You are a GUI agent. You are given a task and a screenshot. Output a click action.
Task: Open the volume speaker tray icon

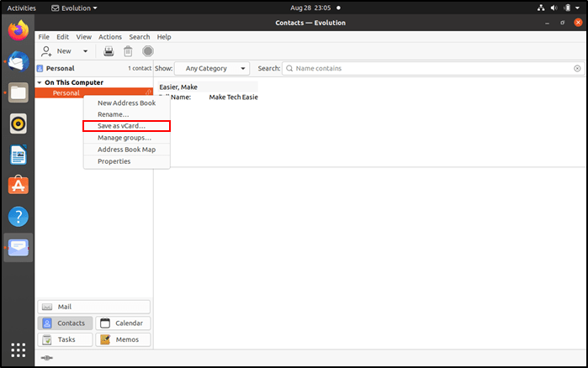tap(554, 8)
